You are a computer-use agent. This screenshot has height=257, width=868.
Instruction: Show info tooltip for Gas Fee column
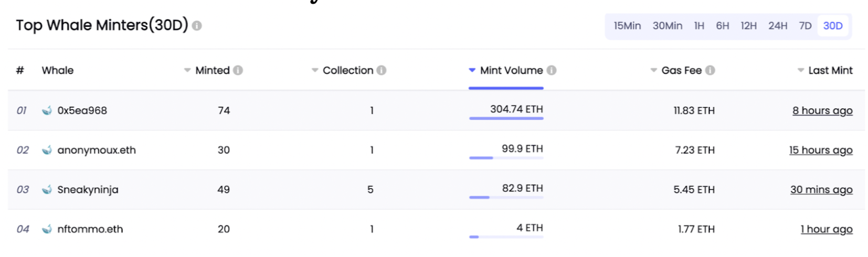(710, 70)
